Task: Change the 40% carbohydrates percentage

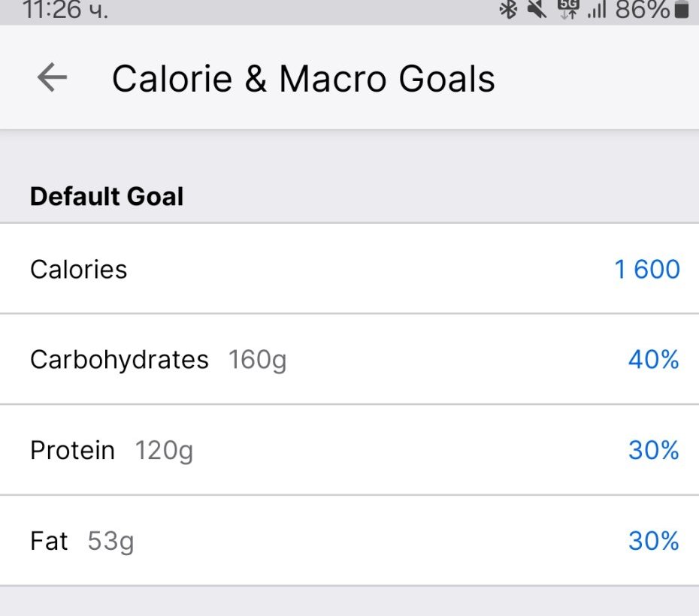Action: (653, 360)
